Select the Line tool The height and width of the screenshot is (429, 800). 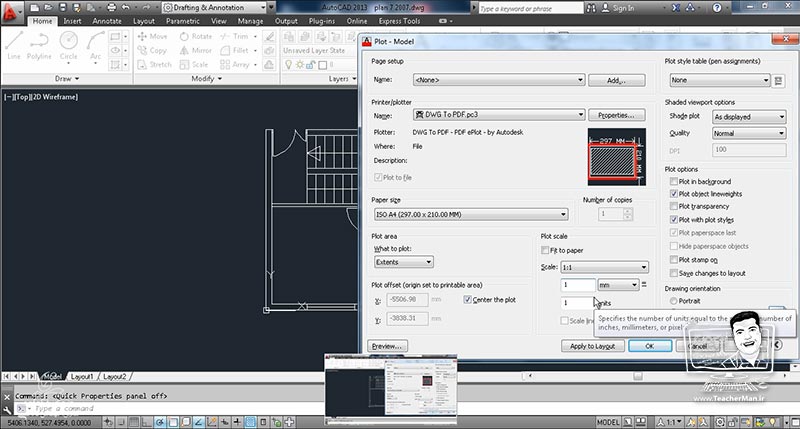[14, 45]
